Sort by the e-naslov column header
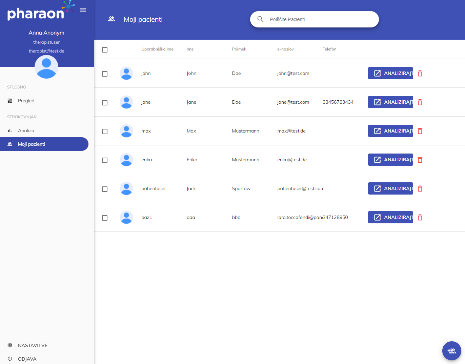465x364 pixels. click(285, 49)
